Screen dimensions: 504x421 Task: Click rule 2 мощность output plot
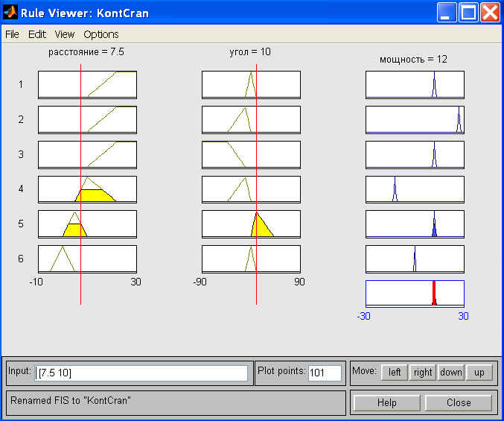[415, 120]
